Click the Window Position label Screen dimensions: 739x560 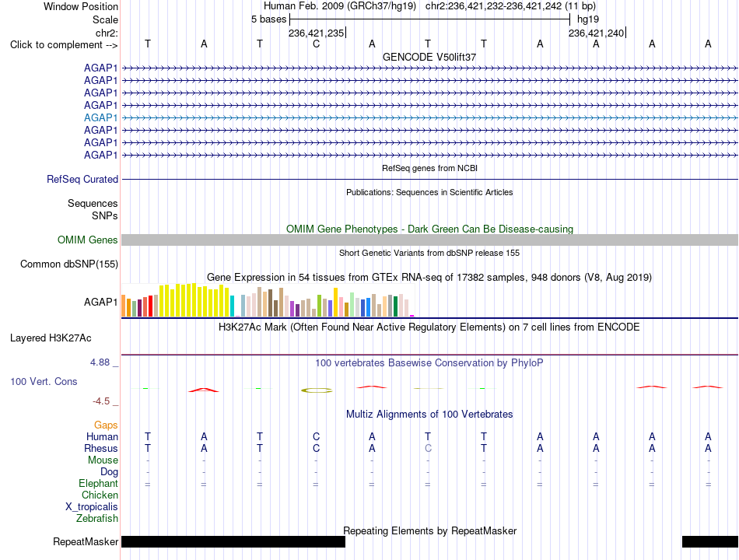coord(81,6)
